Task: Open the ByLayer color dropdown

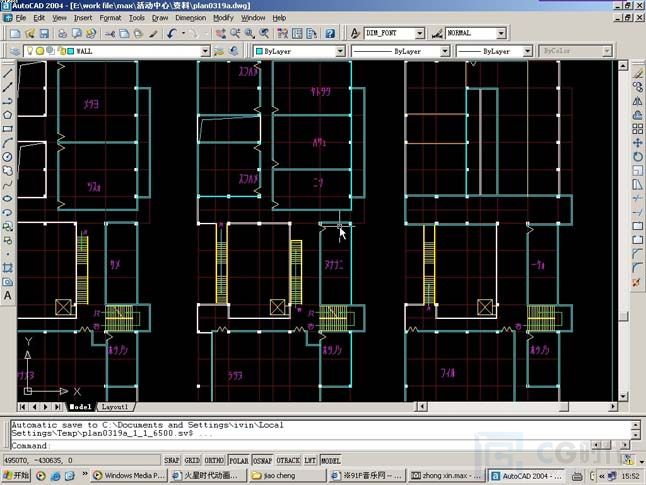Action: point(340,52)
